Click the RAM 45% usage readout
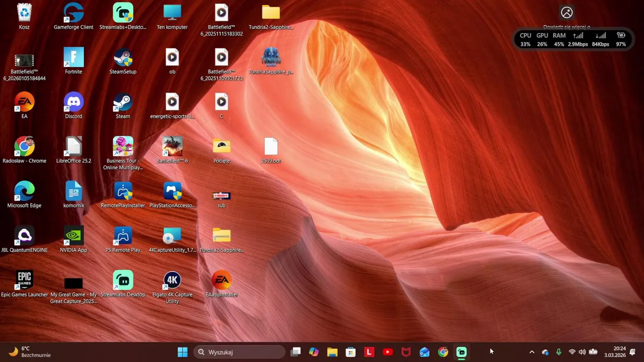Screen dimensions: 644x362 [x=559, y=40]
